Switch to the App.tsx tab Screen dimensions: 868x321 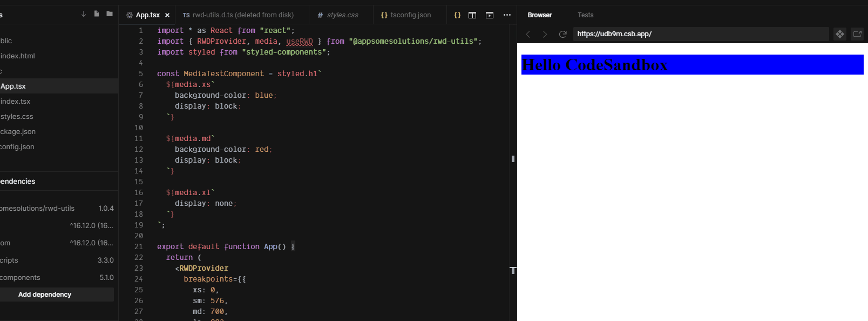[x=148, y=15]
